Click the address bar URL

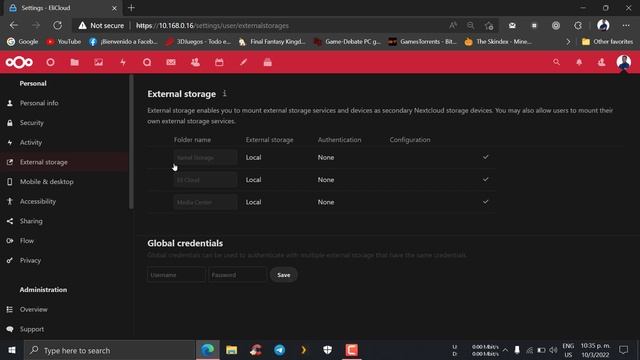[212, 25]
